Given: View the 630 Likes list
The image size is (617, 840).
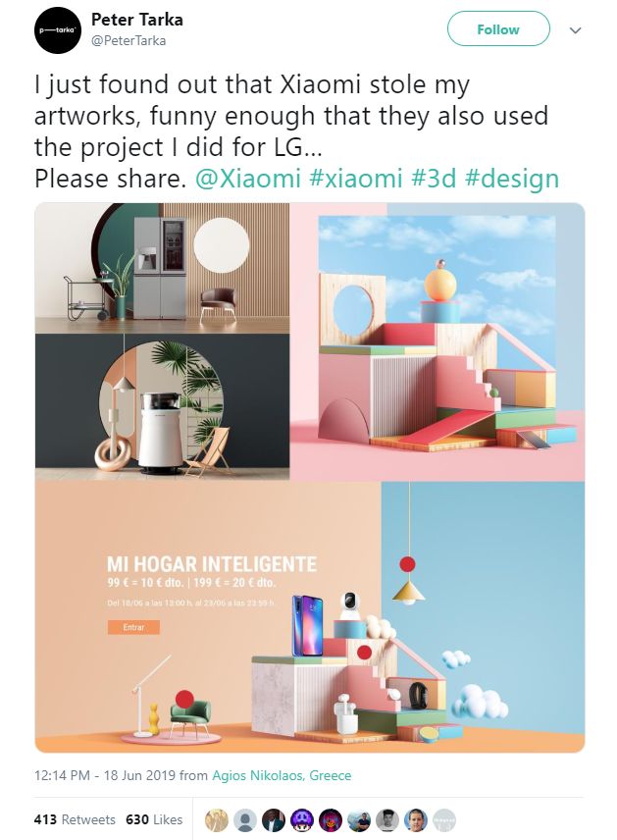Looking at the screenshot, I should click(154, 819).
